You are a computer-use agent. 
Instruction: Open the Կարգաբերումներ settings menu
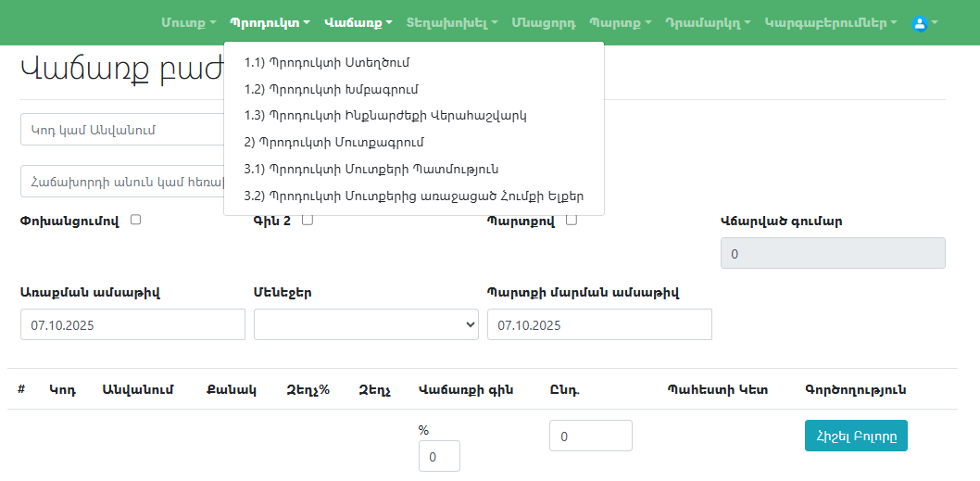coord(831,23)
